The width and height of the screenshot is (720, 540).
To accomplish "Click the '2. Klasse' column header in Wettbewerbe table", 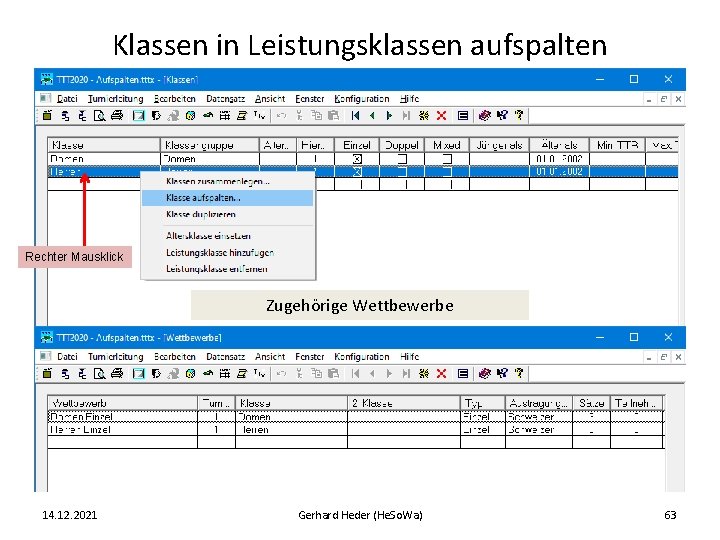I will (404, 403).
